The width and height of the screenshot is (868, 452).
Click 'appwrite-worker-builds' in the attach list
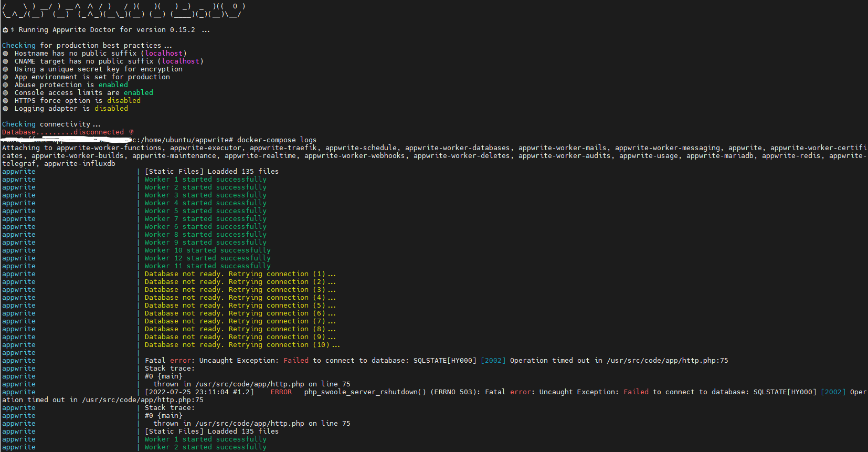(78, 156)
